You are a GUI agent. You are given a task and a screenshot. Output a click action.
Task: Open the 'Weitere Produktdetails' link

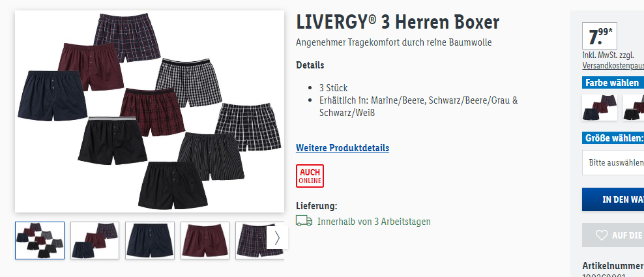tap(343, 148)
